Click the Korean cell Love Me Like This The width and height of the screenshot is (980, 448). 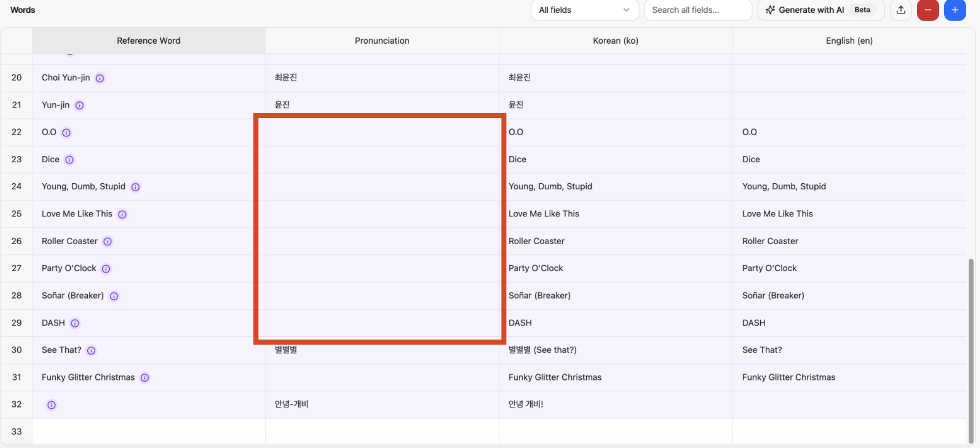(x=616, y=214)
